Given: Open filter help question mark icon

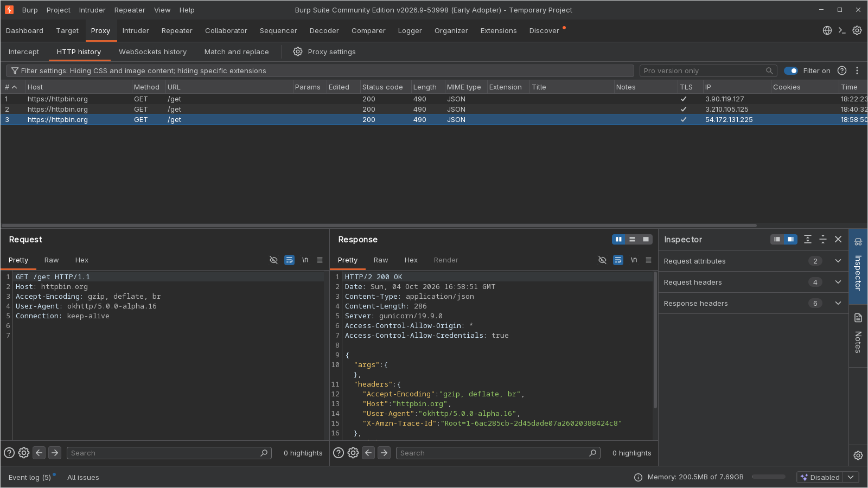Looking at the screenshot, I should 842,70.
